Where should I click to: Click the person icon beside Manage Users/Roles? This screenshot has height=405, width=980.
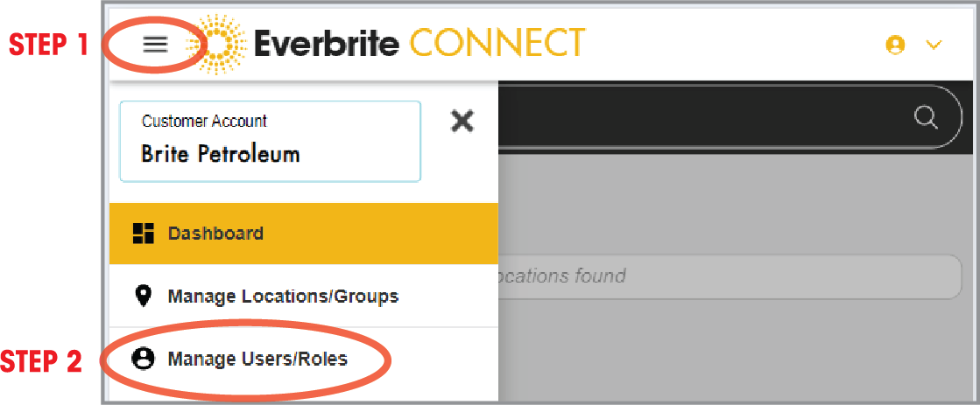[143, 359]
